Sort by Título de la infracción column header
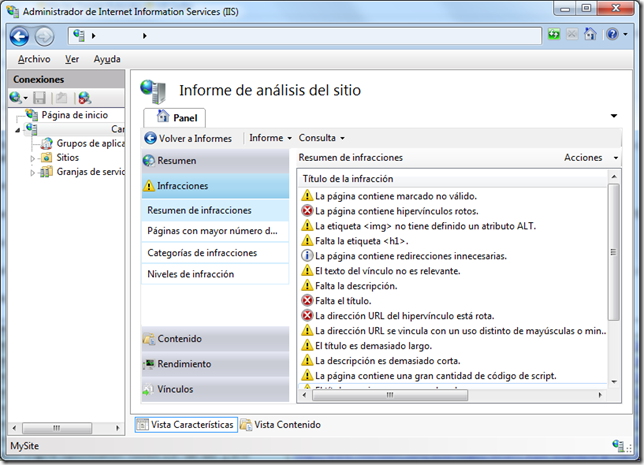 point(452,179)
